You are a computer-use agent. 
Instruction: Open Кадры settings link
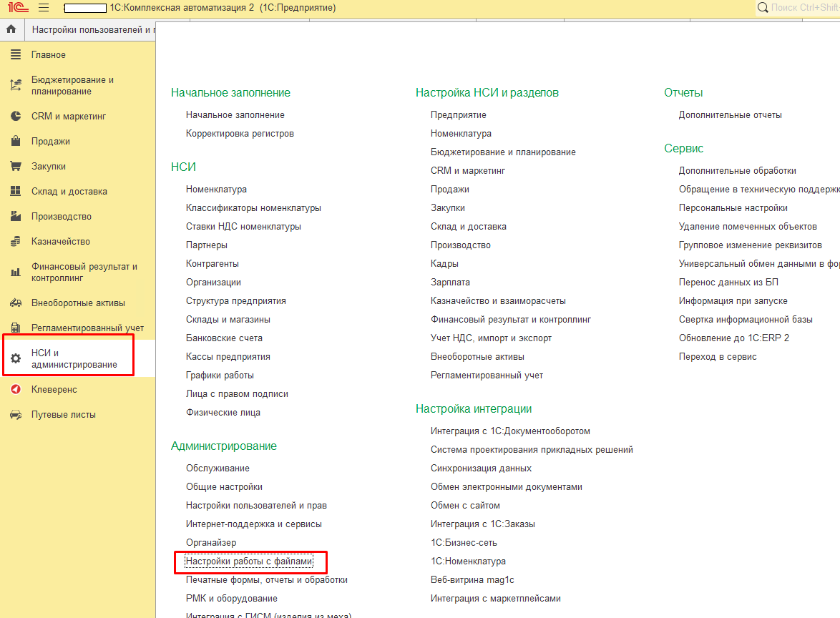point(444,263)
